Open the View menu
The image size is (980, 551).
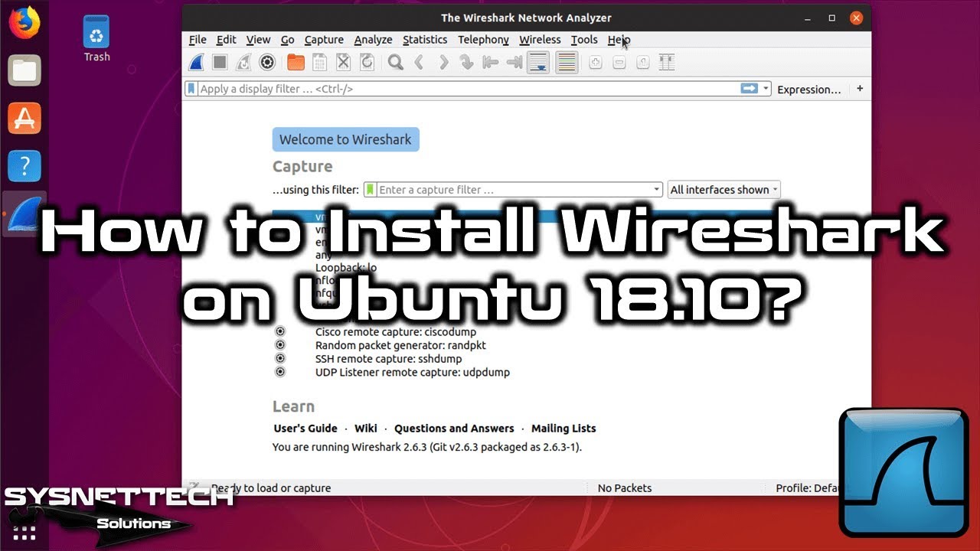258,40
